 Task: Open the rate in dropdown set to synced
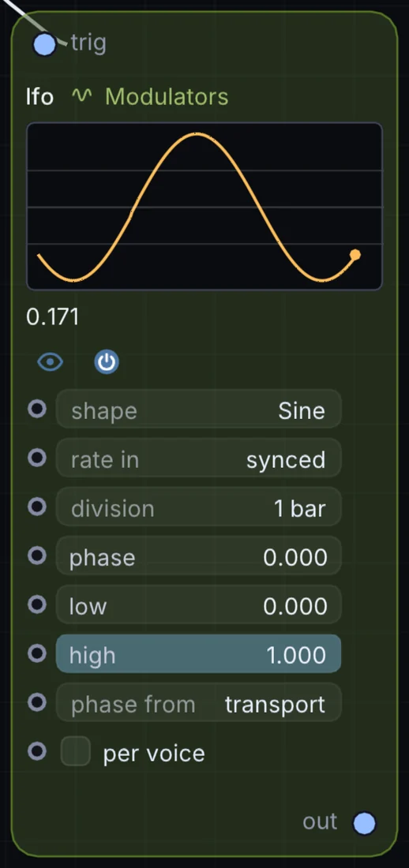tap(198, 458)
